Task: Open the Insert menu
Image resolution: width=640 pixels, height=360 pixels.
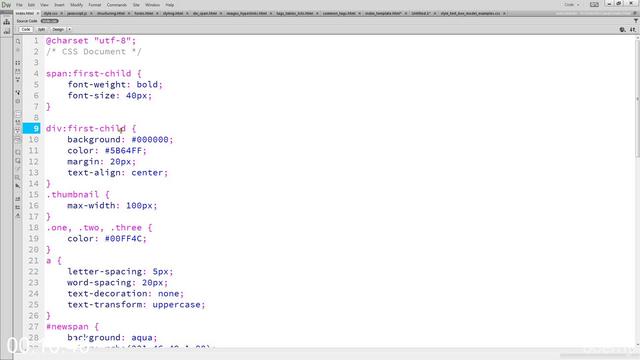Action: click(x=59, y=5)
